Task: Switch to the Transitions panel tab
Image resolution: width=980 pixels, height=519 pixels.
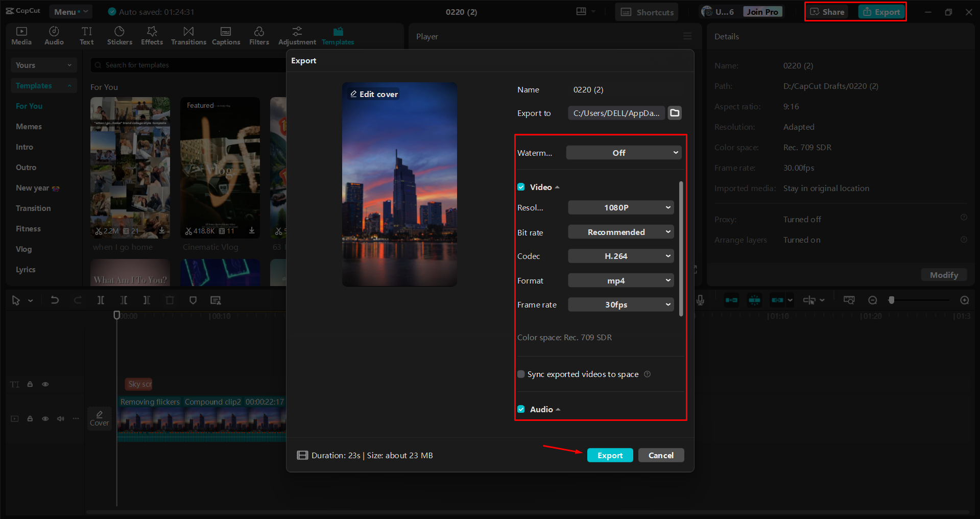Action: tap(188, 35)
